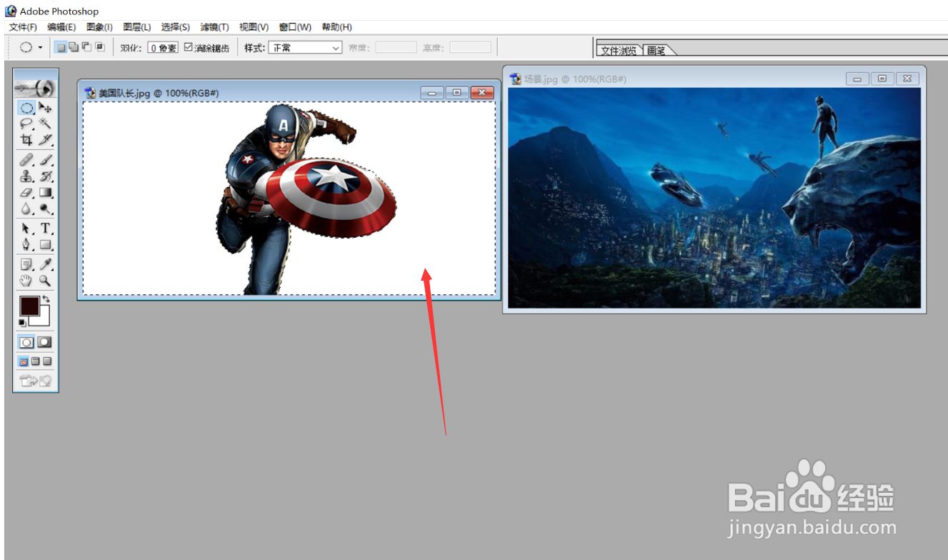This screenshot has width=948, height=560.
Task: Enable New Selection mode
Action: click(x=61, y=48)
